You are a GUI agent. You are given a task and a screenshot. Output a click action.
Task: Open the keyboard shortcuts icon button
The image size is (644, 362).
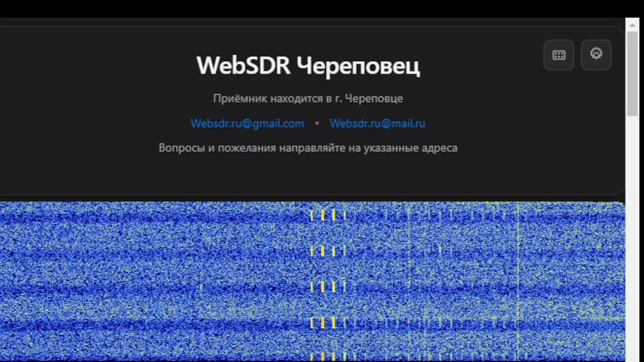[559, 55]
